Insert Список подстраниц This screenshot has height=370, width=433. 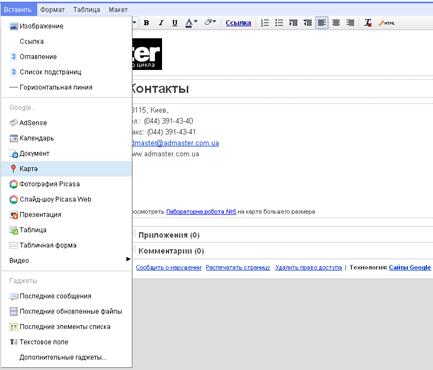(66, 72)
